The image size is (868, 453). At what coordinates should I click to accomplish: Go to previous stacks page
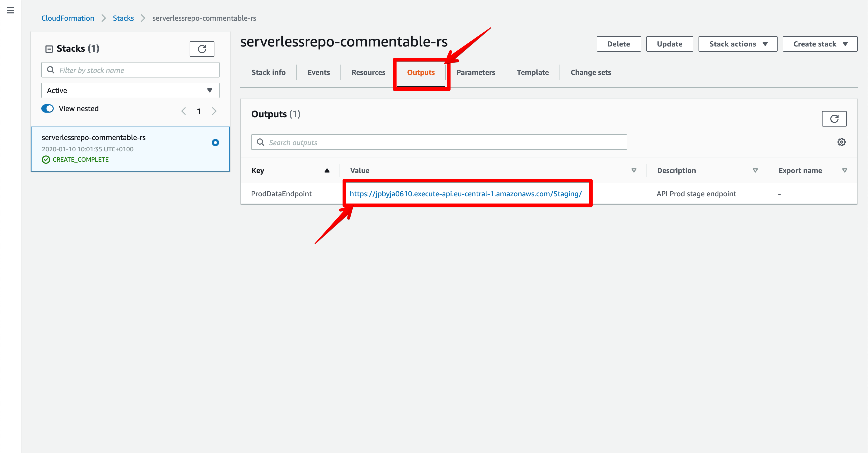pyautogui.click(x=184, y=111)
